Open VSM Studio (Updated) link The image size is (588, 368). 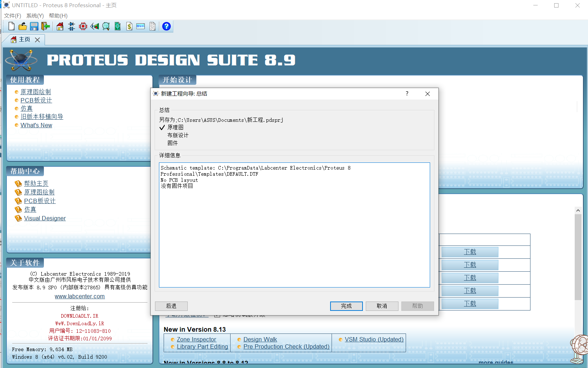tap(374, 339)
